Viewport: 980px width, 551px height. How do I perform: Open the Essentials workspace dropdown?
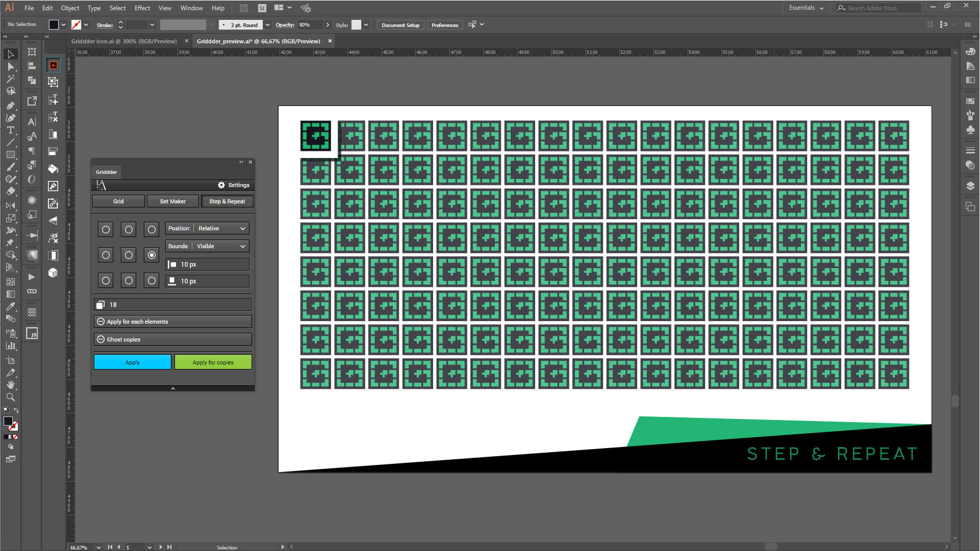tap(806, 8)
